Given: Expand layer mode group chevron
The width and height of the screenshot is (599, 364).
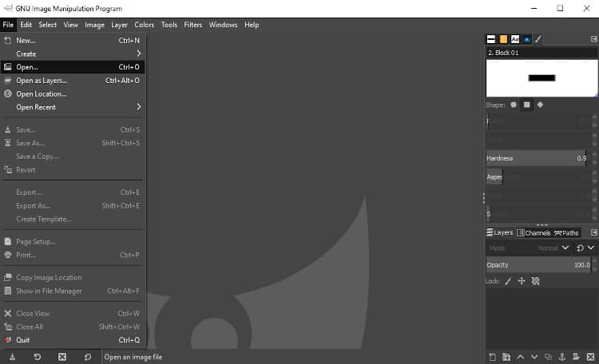Looking at the screenshot, I should [x=590, y=247].
